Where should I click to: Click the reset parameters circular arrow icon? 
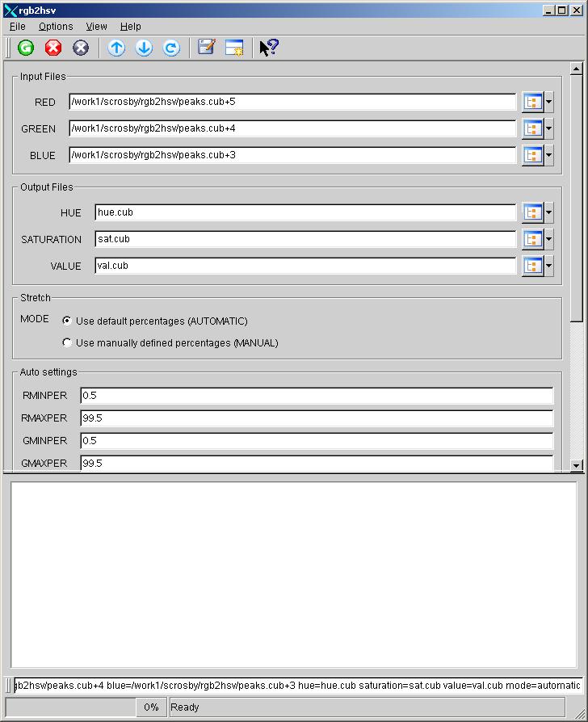171,48
